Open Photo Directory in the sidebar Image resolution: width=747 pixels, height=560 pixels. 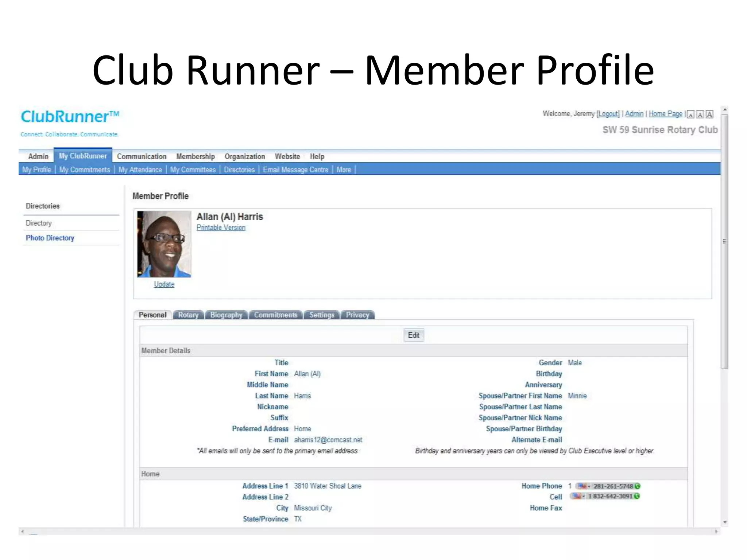click(x=50, y=238)
